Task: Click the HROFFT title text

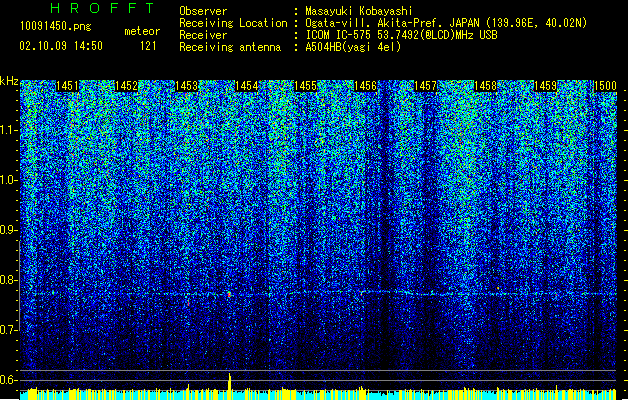Action: tap(102, 8)
